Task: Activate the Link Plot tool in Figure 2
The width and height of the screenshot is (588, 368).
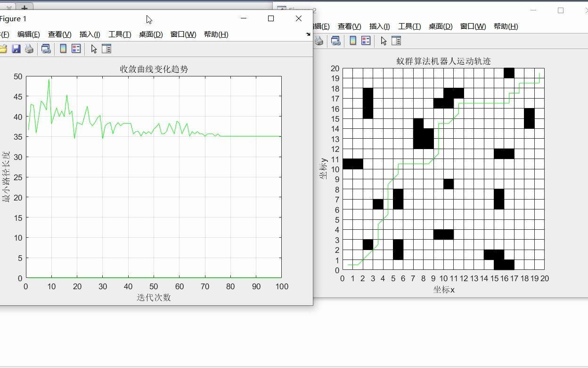Action: point(335,41)
